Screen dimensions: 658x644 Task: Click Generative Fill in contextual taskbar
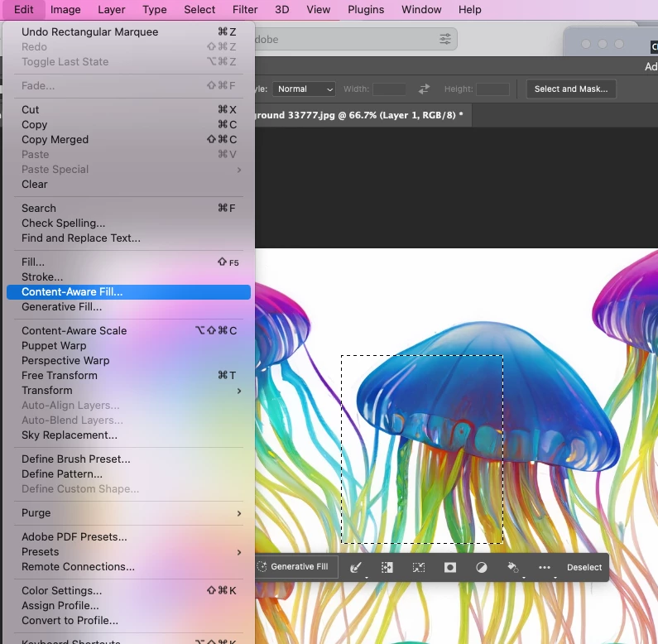click(296, 567)
